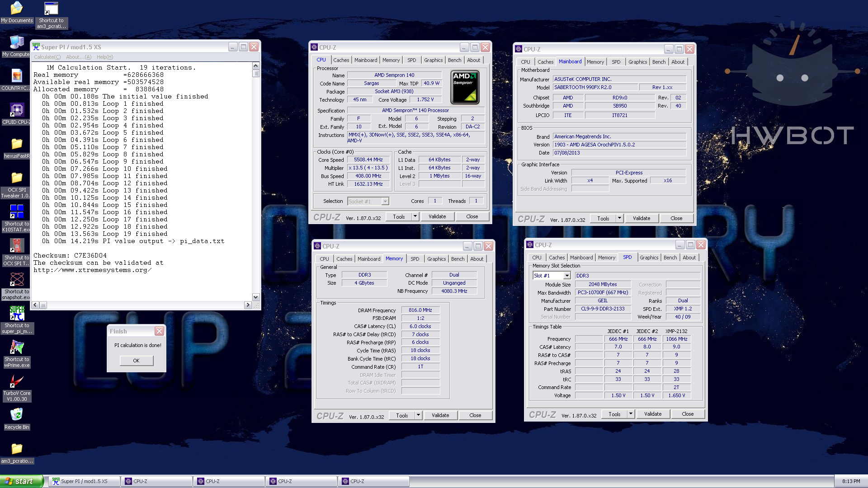Image resolution: width=868 pixels, height=488 pixels.
Task: Click Model SABERTOOTH 990FX R2.0 field
Action: pos(595,87)
